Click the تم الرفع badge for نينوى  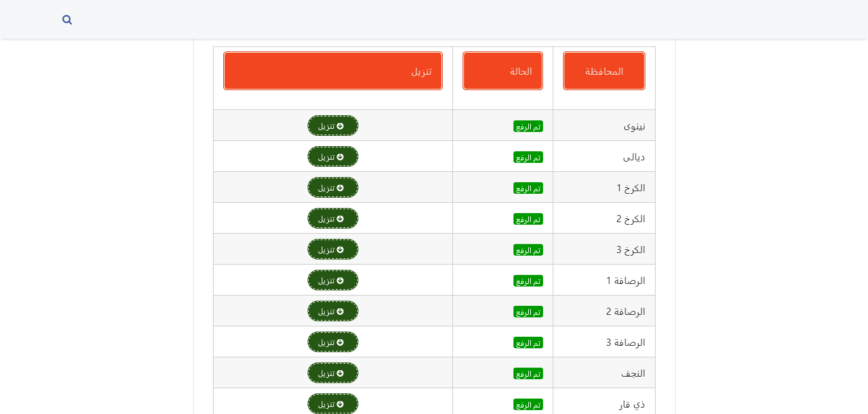528,126
